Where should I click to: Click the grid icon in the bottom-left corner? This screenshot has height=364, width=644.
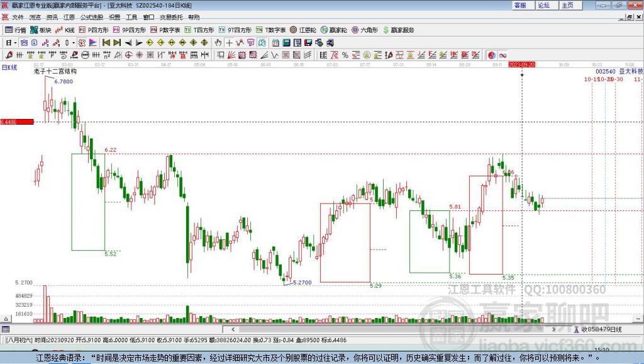tap(5, 329)
